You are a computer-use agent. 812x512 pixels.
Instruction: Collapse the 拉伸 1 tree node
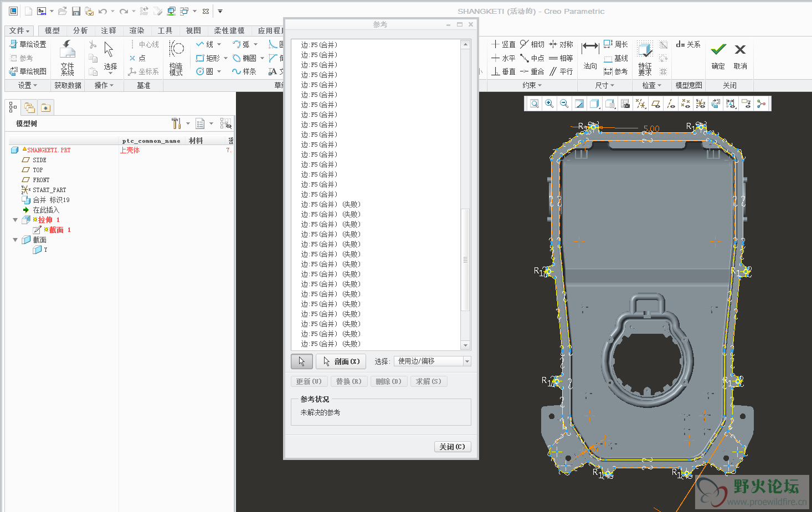(x=15, y=220)
